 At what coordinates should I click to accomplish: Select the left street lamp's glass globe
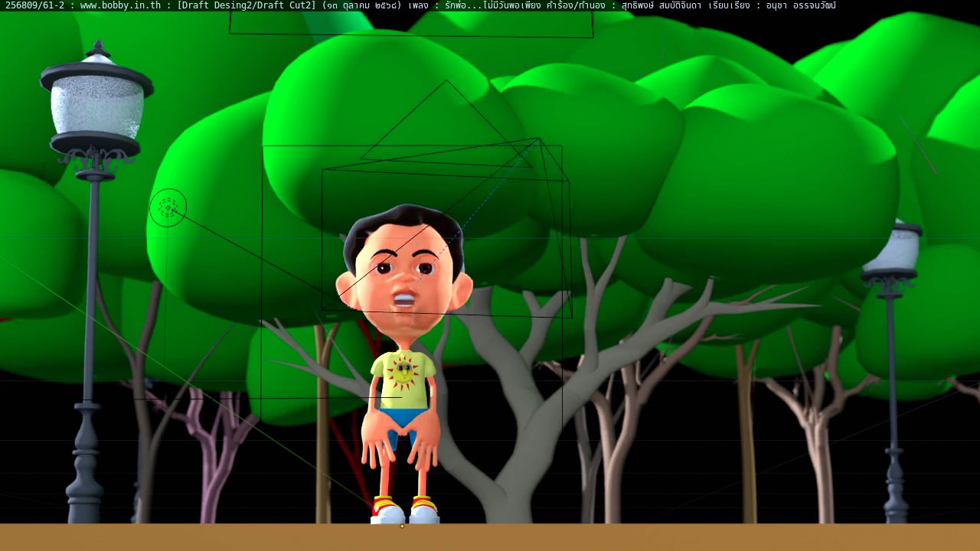click(x=96, y=107)
